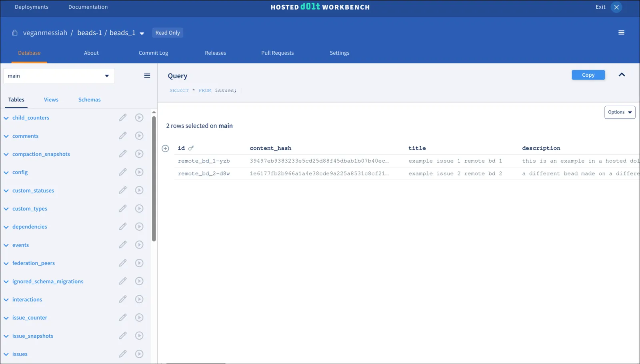Pencil icon next to interactions
The width and height of the screenshot is (640, 364).
pyautogui.click(x=123, y=299)
